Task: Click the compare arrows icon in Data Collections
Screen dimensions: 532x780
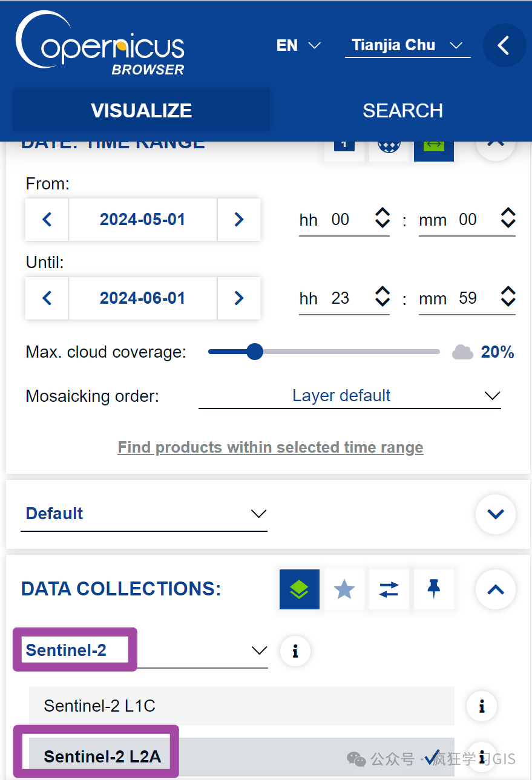Action: pos(389,589)
